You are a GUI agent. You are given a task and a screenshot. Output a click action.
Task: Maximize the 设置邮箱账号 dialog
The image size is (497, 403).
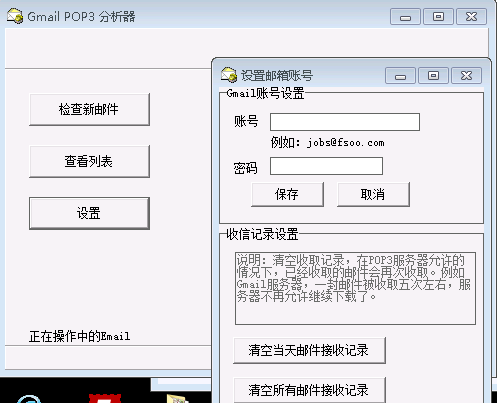(433, 76)
